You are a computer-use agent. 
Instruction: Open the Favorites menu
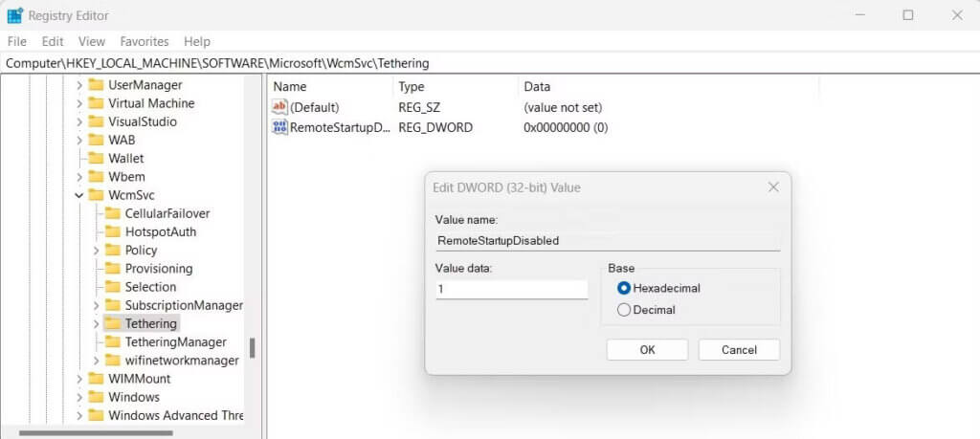145,41
